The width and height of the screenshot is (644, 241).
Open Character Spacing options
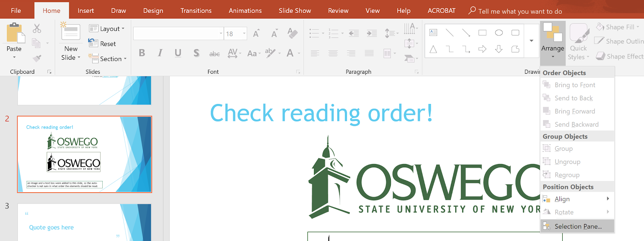(x=234, y=53)
